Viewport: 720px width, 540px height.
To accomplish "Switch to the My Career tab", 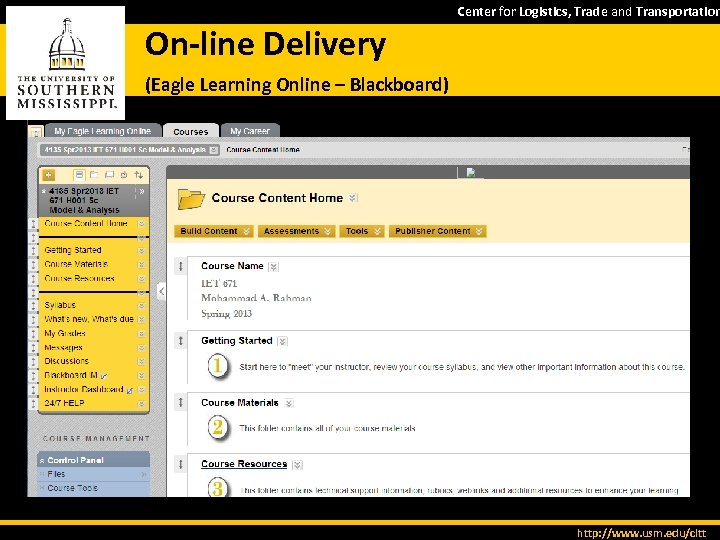I will 250,131.
